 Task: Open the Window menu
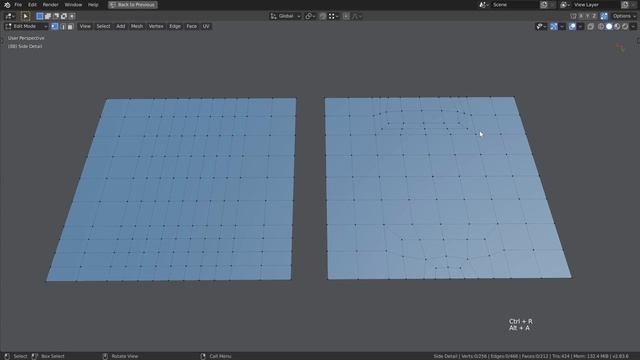tap(73, 5)
